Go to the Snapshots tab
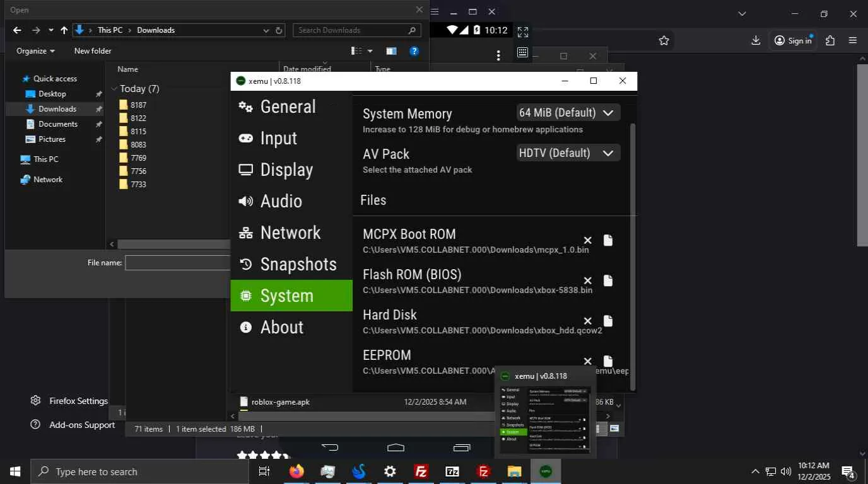Viewport: 868px width, 484px height. (291, 264)
